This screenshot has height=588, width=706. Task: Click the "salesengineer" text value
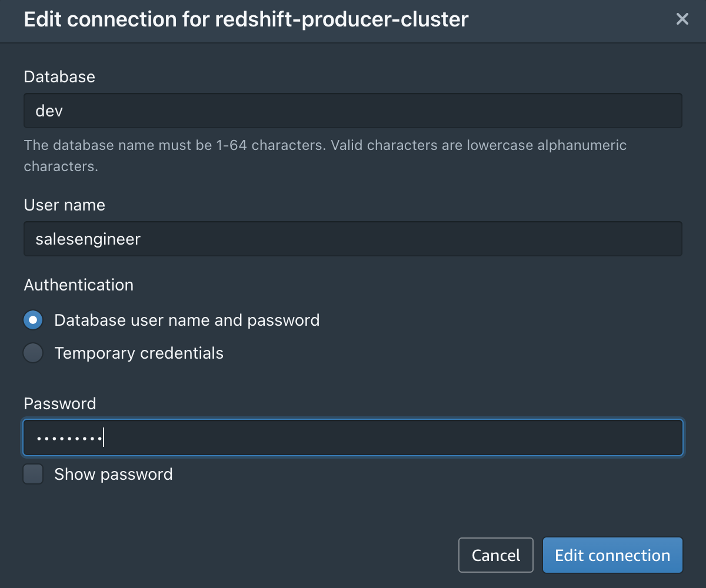click(x=88, y=239)
